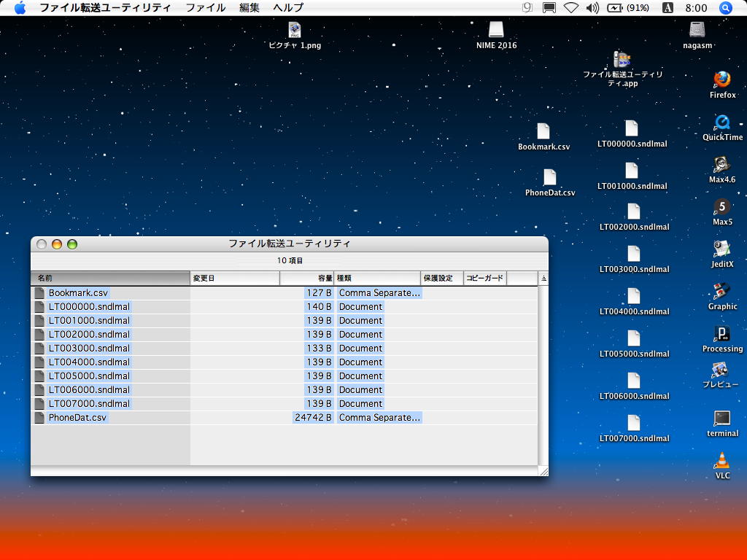Toggle sort direction arrow above scrollbar
Screen dimensions: 747x560
click(x=543, y=279)
